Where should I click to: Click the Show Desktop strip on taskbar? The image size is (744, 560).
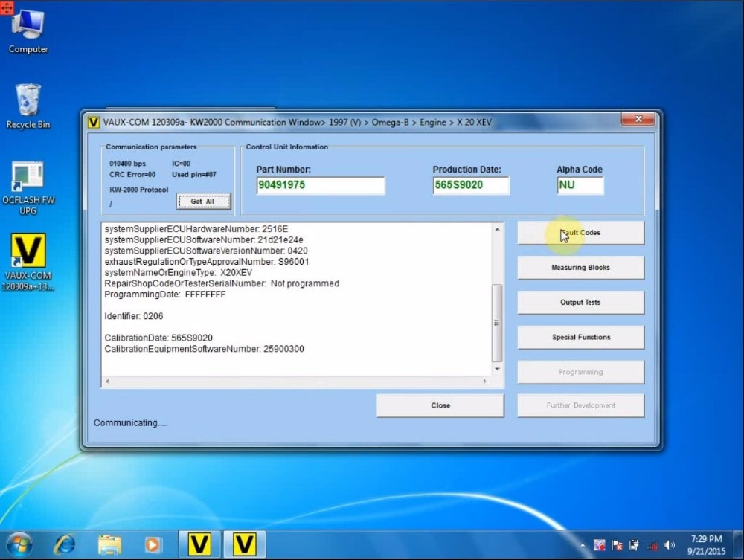click(738, 545)
